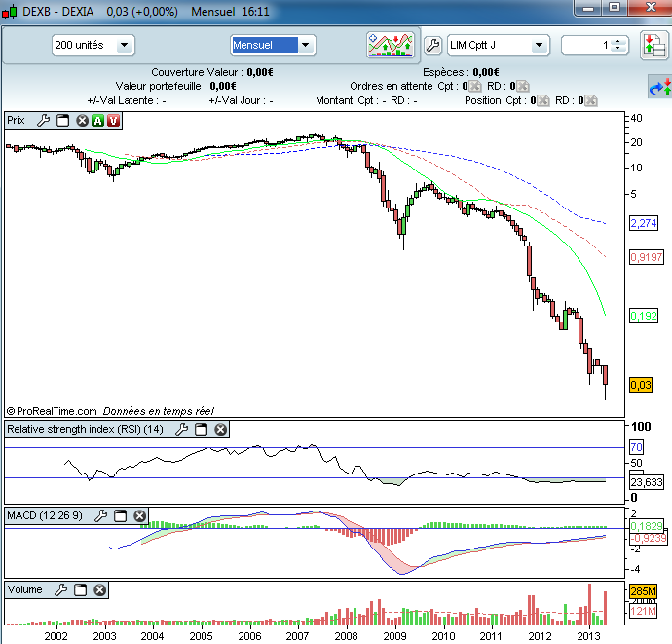Click the 2008 label on time axis
The image size is (672, 644).
pyautogui.click(x=346, y=636)
